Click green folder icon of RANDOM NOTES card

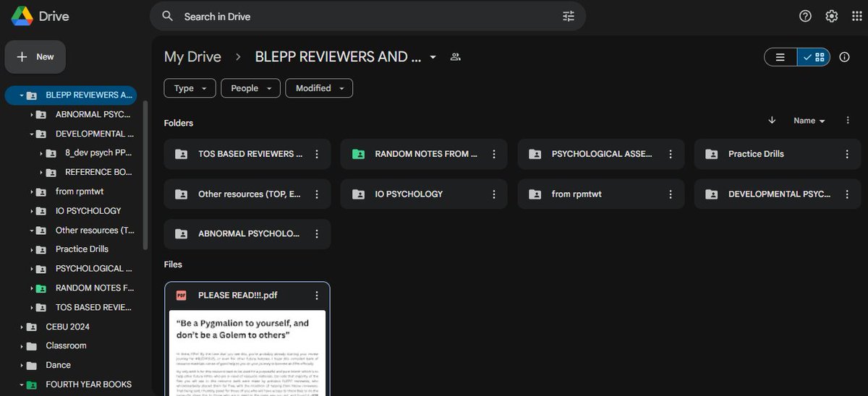coord(358,154)
